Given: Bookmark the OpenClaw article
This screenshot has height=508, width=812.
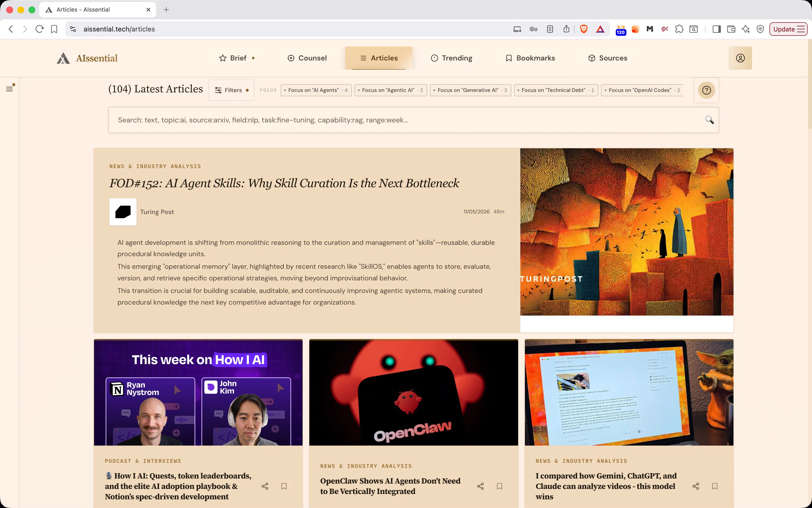Looking at the screenshot, I should (x=499, y=486).
